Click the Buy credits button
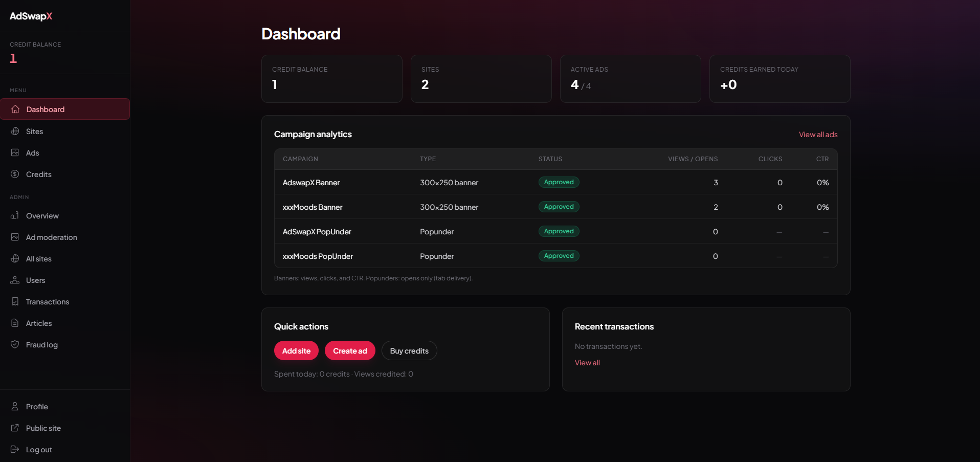980x462 pixels. (x=409, y=350)
